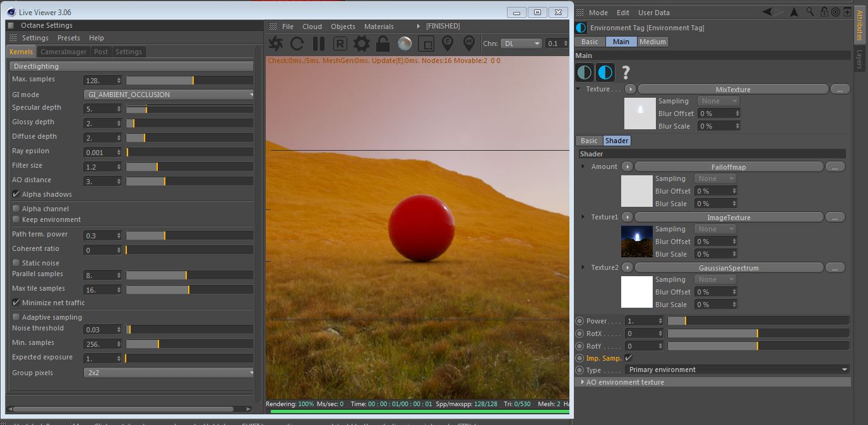Disable the Alpha shadows checkbox
This screenshot has width=868, height=425.
point(16,194)
